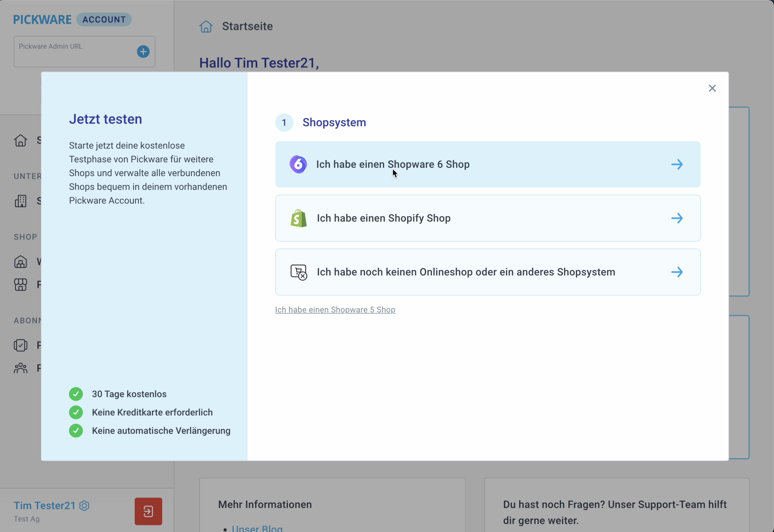Viewport: 774px width, 532px height.
Task: Click the arrow on the Shopify row
Action: (677, 218)
